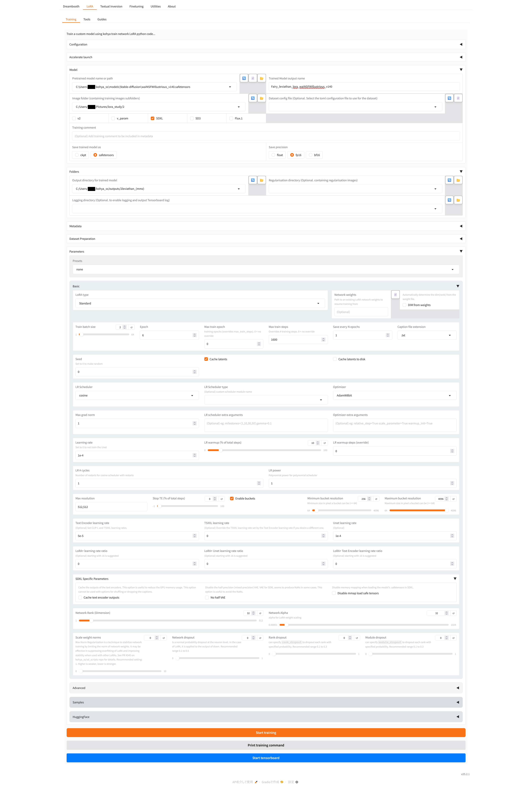The height and width of the screenshot is (788, 532).
Task: Switch to the Textual Inversion tab
Action: [x=111, y=6]
